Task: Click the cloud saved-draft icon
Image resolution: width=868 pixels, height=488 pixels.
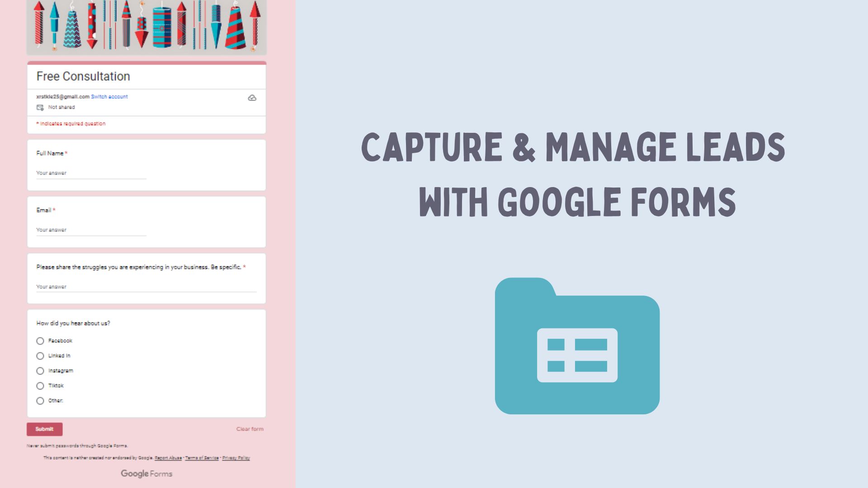Action: tap(252, 98)
